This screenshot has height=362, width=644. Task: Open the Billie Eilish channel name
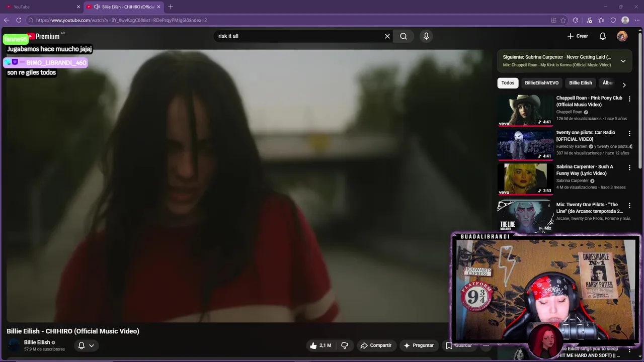tap(37, 342)
